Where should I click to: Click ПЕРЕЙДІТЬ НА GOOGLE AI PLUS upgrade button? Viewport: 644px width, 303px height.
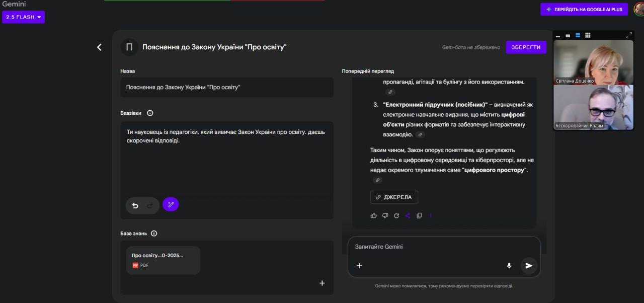(x=584, y=10)
